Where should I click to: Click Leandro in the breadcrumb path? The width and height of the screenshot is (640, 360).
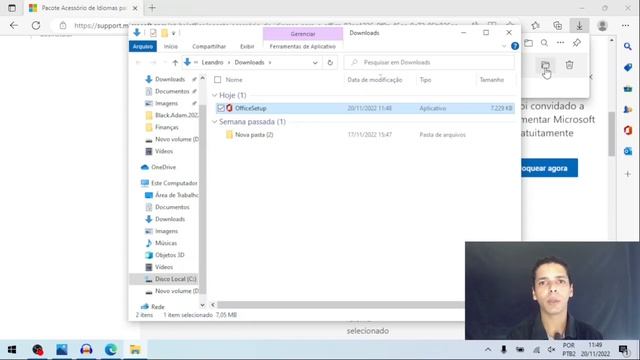[x=212, y=62]
